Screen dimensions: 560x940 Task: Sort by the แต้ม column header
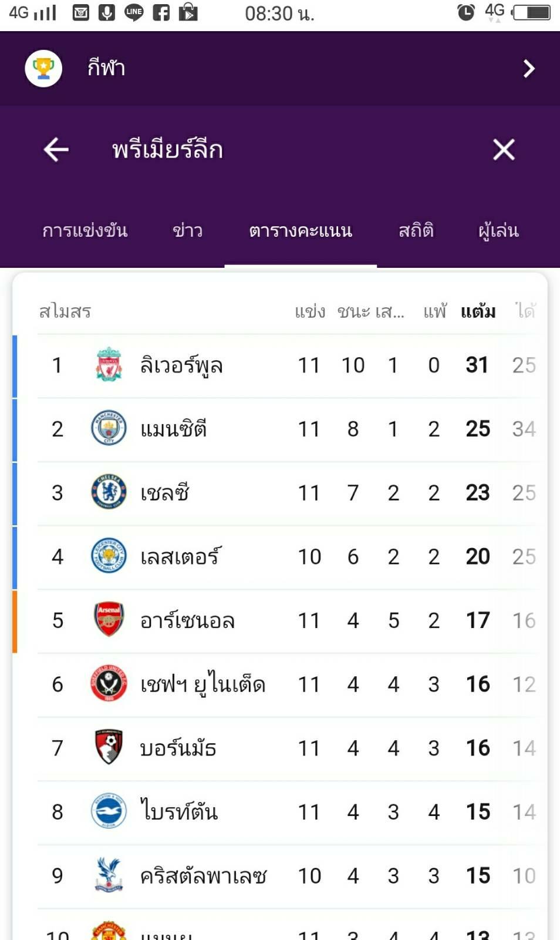click(478, 311)
